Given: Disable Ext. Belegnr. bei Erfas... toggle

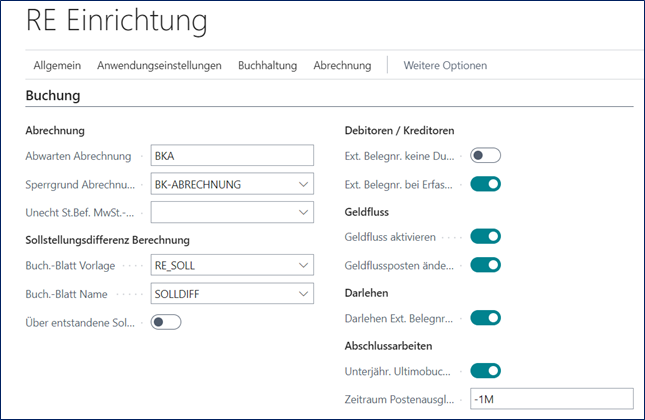Looking at the screenshot, I should [x=485, y=184].
